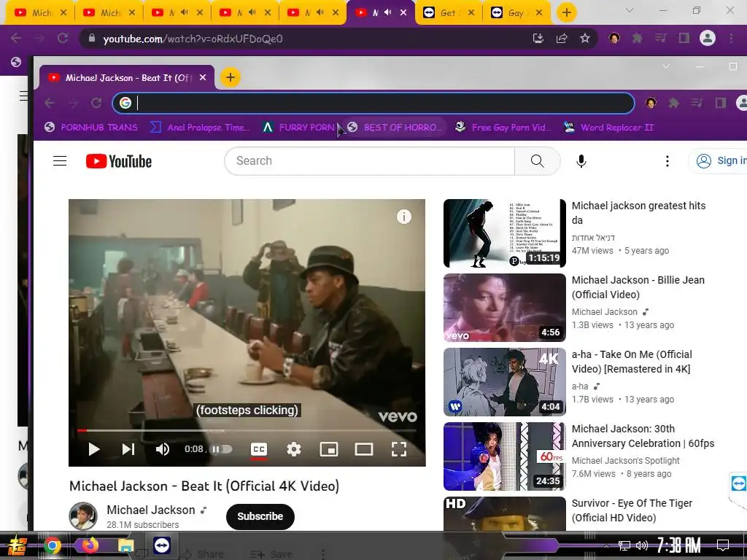Switch to Get tab in back window
Image resolution: width=747 pixels, height=560 pixels.
tap(448, 13)
